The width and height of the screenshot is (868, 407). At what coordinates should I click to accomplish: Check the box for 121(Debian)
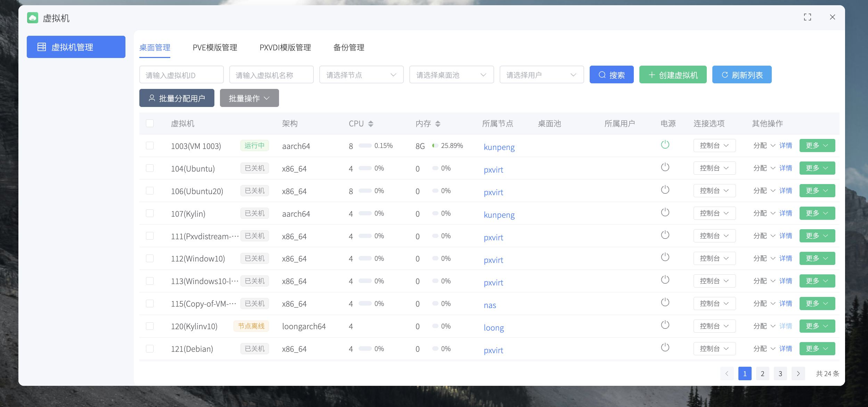[x=150, y=349]
